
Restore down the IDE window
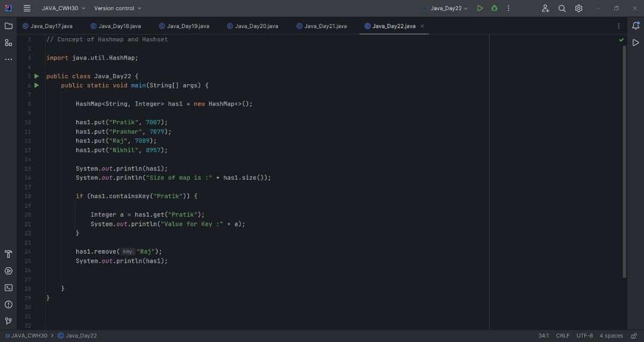pos(617,8)
